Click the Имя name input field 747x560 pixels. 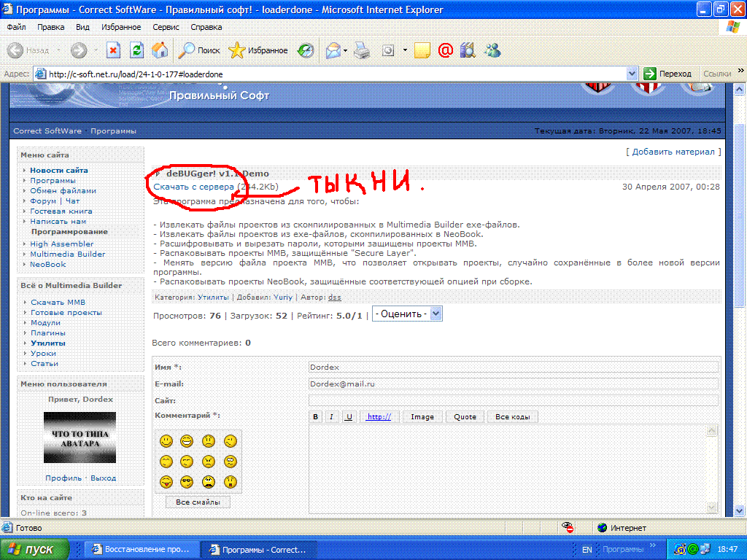coord(513,367)
